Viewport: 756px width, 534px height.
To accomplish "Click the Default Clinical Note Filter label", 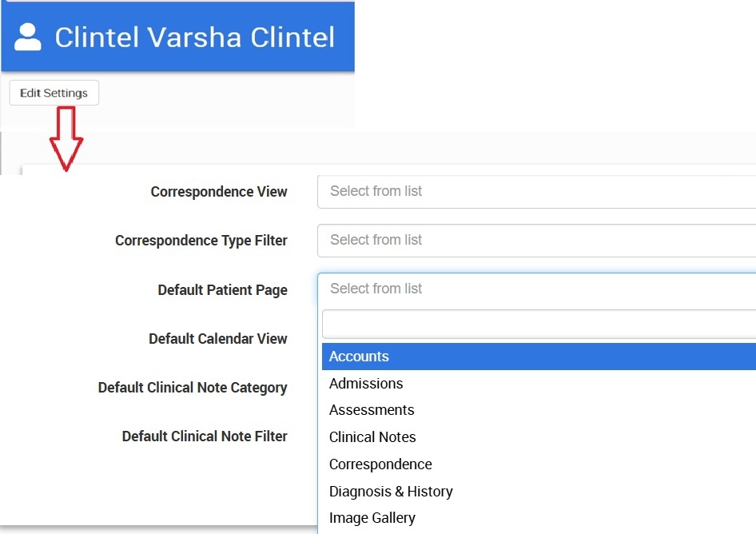I will click(x=205, y=436).
